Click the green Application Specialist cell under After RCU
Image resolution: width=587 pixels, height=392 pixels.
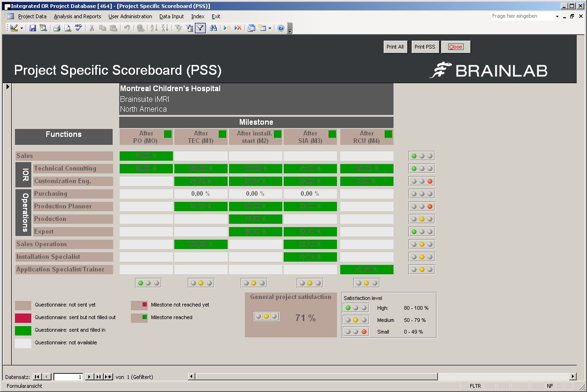click(x=367, y=270)
